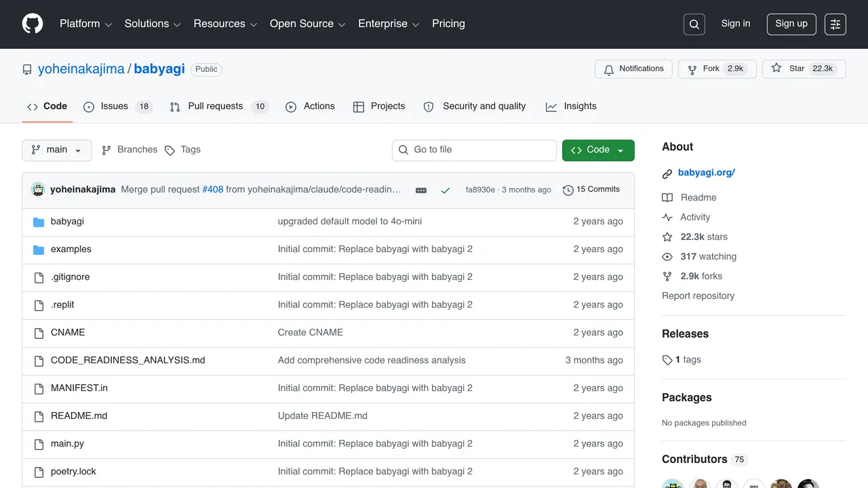868x488 pixels.
Task: Click the Fork icon button
Action: (717, 69)
